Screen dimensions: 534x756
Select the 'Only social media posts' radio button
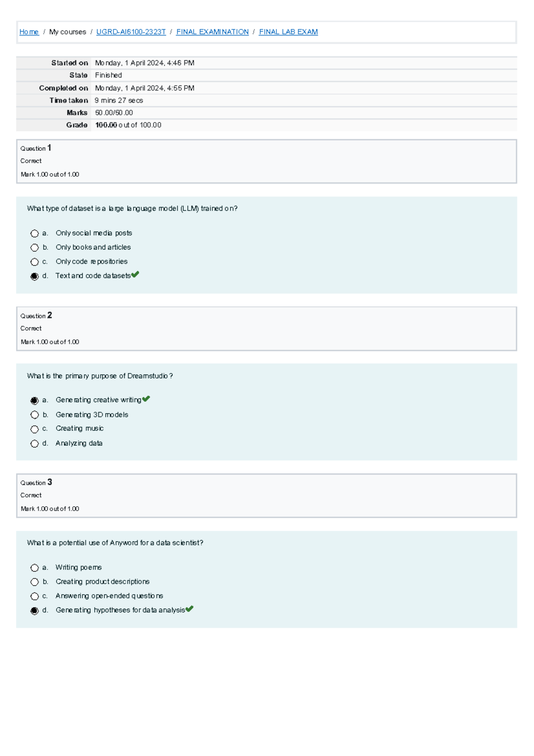pos(35,233)
